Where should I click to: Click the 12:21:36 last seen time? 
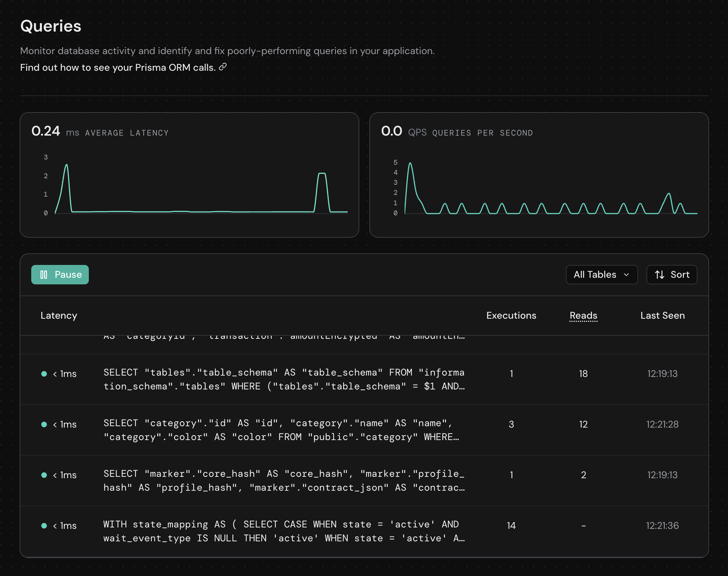pyautogui.click(x=662, y=525)
